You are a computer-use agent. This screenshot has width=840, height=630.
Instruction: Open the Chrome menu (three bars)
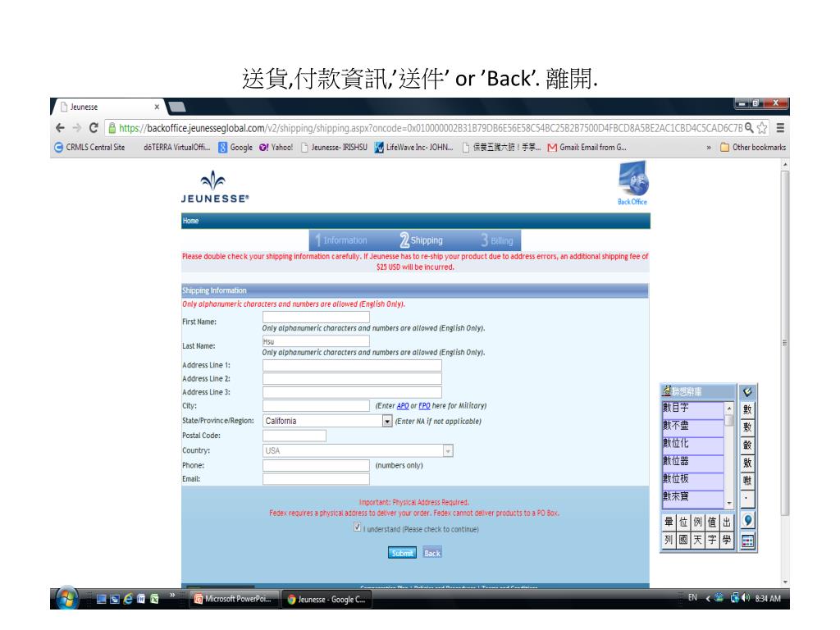click(780, 128)
